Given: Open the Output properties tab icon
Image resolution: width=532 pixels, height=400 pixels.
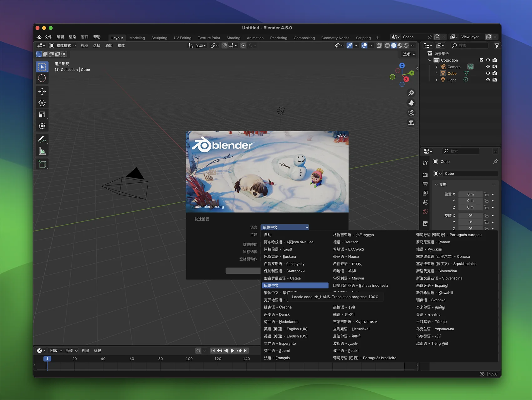Looking at the screenshot, I should [425, 184].
